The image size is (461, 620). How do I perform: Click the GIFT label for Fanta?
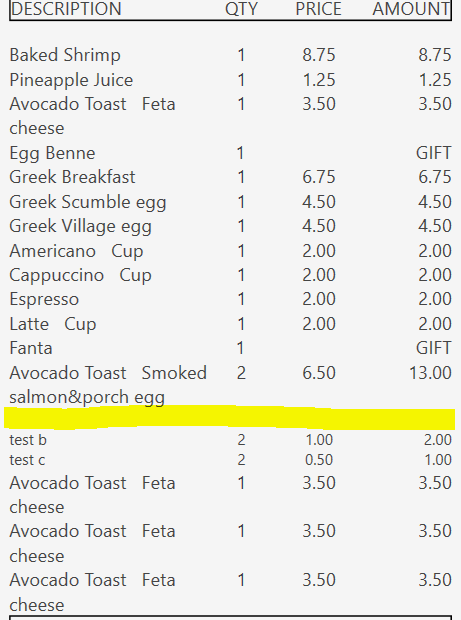tap(433, 348)
